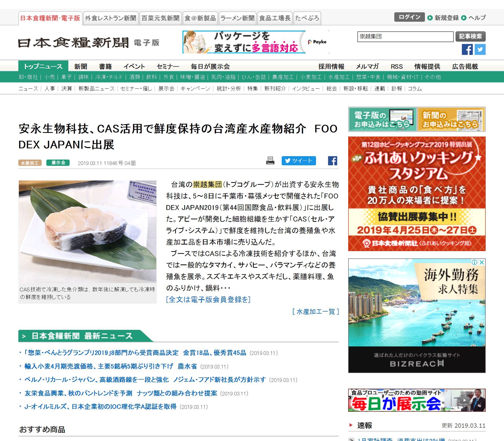Open the 水産加工 tag label on the article
Image resolution: width=504 pixels, height=441 pixels.
(30, 163)
